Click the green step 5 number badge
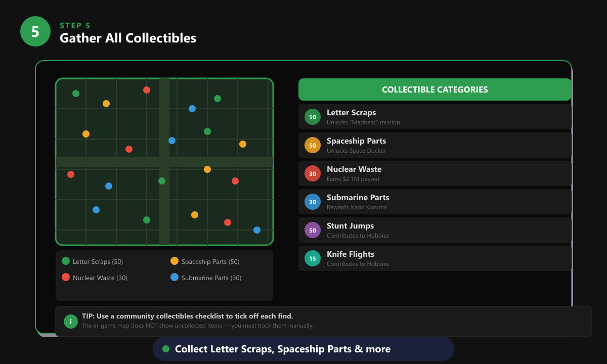607x364 pixels. pos(35,31)
